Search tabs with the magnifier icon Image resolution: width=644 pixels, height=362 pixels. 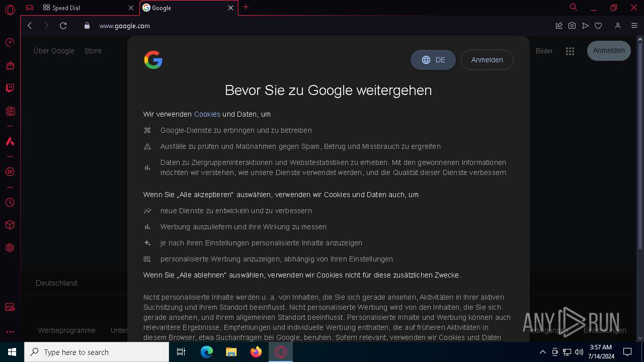[x=574, y=8]
